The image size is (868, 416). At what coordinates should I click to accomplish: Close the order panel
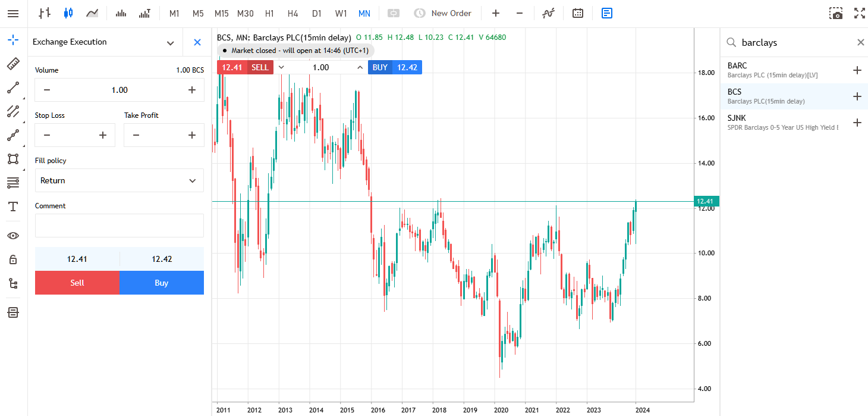197,42
